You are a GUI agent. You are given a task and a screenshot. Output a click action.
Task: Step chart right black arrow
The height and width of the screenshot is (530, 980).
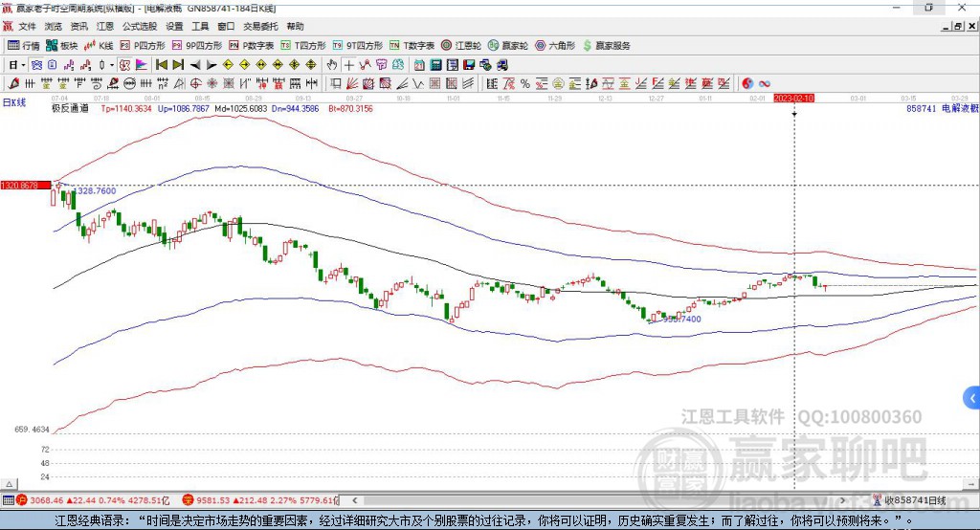coord(212,65)
